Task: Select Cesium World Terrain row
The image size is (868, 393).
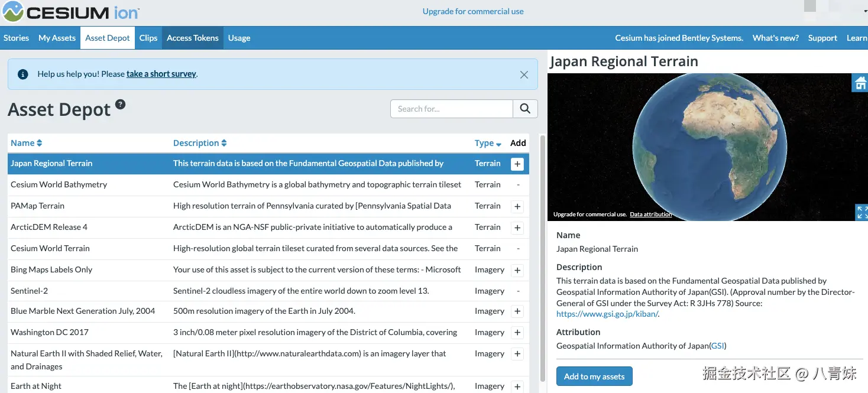Action: [268, 249]
